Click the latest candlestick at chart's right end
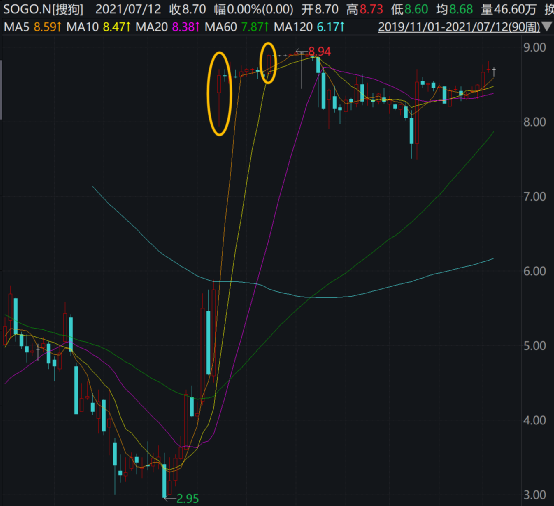Screen dimensions: 554x506 pyautogui.click(x=494, y=72)
